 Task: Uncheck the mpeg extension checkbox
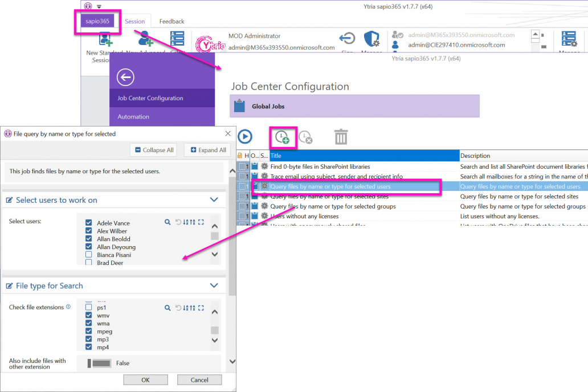(x=88, y=331)
